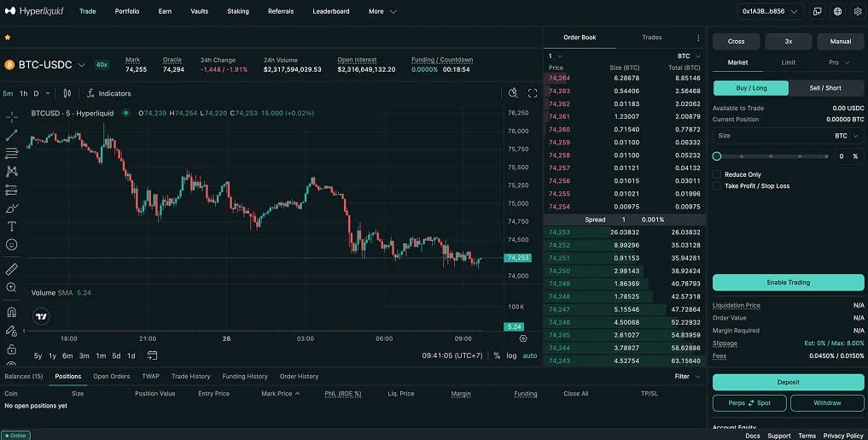This screenshot has width=868, height=440.
Task: Click the TradingView logo badge
Action: coord(42,316)
